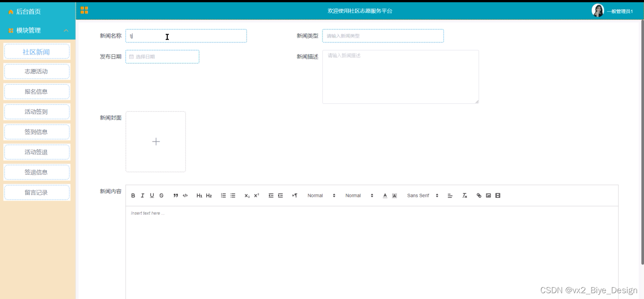
Task: Open the text alignment options
Action: [450, 196]
